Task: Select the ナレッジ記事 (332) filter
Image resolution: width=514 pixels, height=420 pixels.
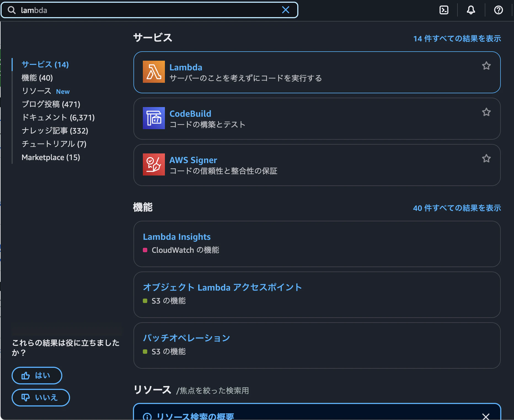Action: [55, 131]
